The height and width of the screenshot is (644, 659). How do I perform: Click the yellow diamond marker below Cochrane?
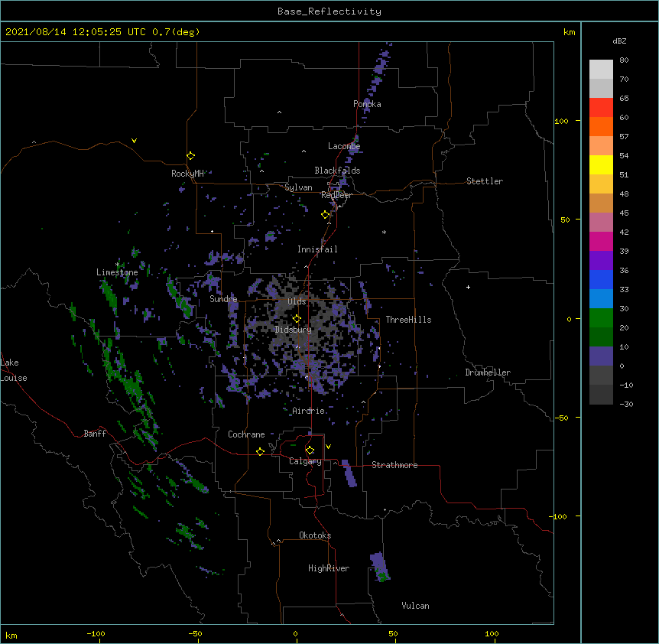pos(260,451)
